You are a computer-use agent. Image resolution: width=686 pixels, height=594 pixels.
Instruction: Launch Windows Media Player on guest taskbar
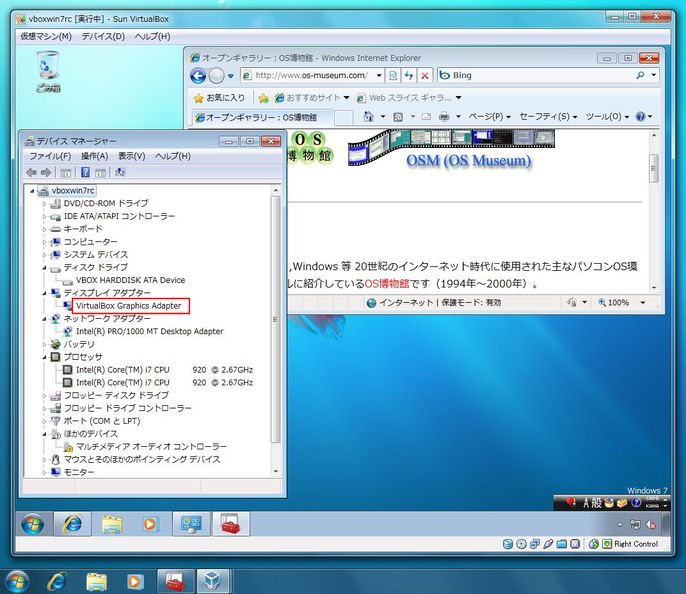(x=150, y=524)
